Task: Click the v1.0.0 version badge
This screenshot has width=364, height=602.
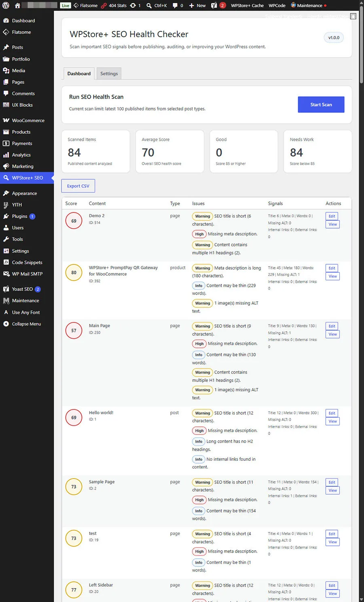Action: click(x=334, y=38)
